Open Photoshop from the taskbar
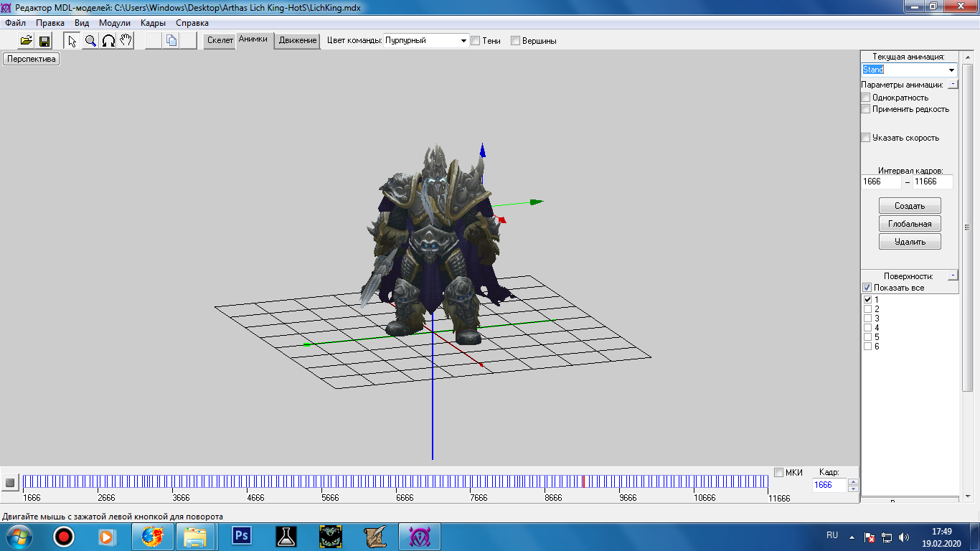980x551 pixels. click(x=241, y=536)
